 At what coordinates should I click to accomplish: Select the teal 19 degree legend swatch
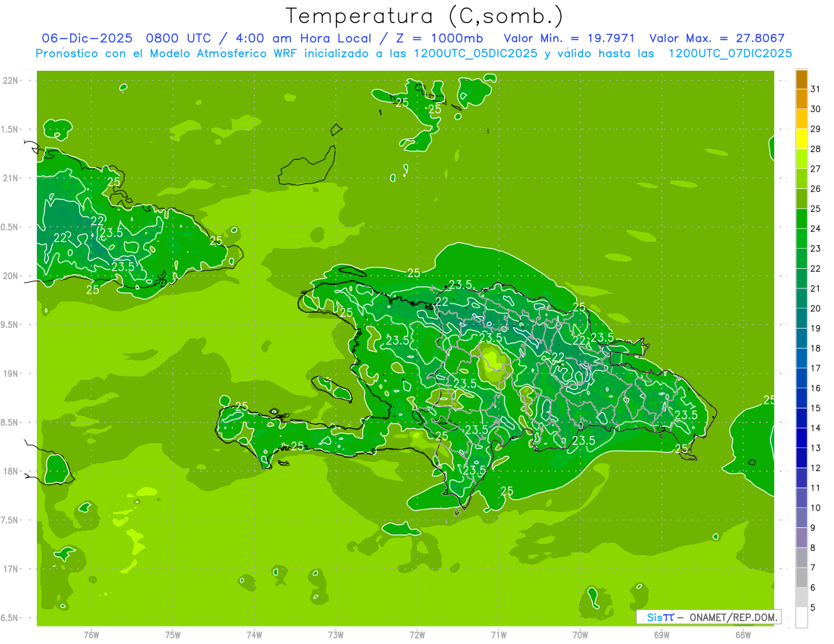(801, 318)
